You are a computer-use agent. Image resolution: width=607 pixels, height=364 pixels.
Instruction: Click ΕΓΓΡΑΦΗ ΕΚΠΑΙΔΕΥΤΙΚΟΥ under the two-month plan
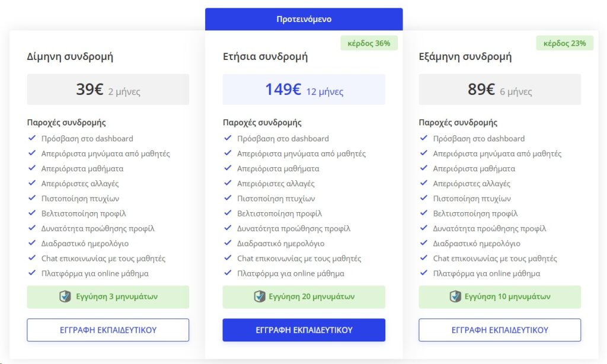coord(108,330)
